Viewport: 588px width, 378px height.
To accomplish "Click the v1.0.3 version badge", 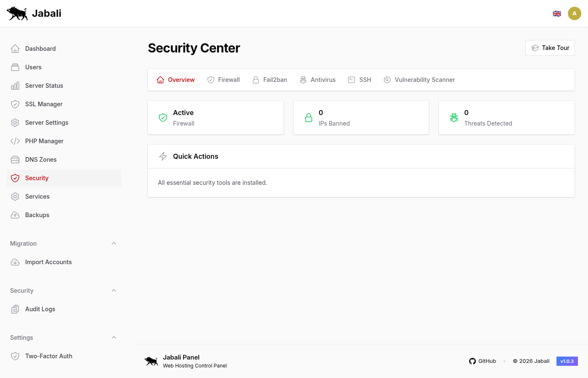I will (567, 361).
